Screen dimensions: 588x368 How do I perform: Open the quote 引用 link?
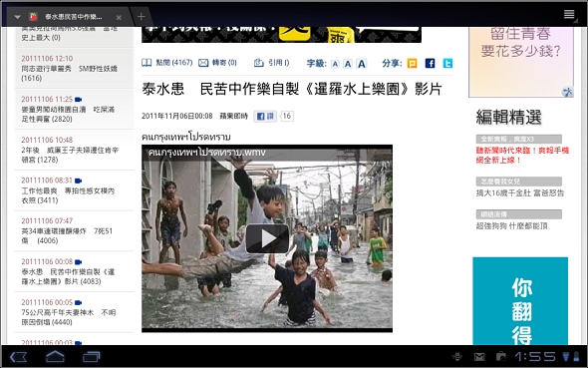click(272, 63)
